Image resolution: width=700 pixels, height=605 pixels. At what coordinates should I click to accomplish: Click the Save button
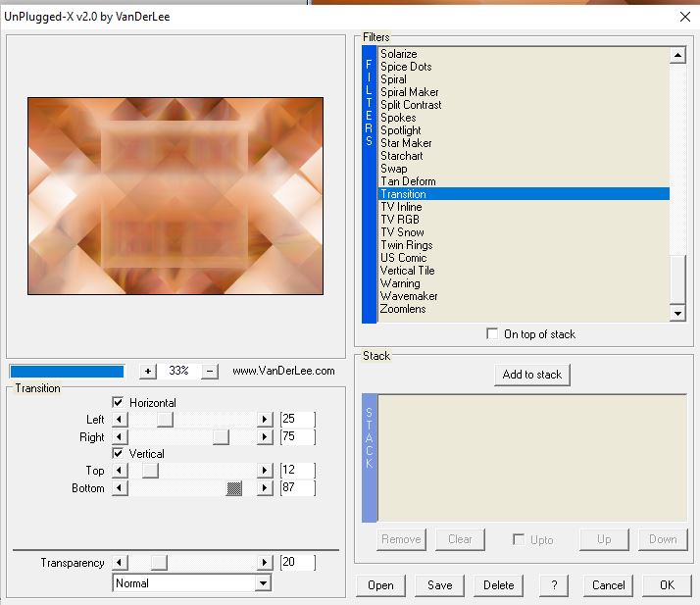[440, 585]
